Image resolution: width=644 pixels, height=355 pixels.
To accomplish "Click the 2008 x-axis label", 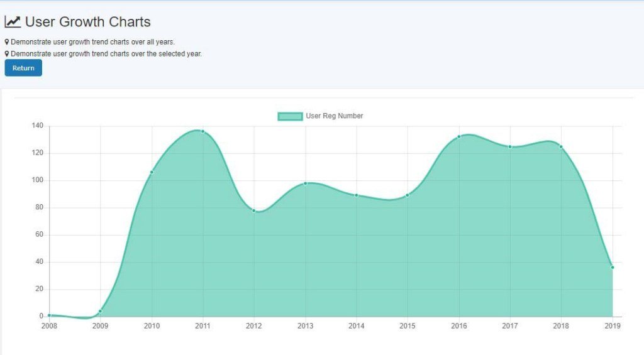I will (x=49, y=326).
